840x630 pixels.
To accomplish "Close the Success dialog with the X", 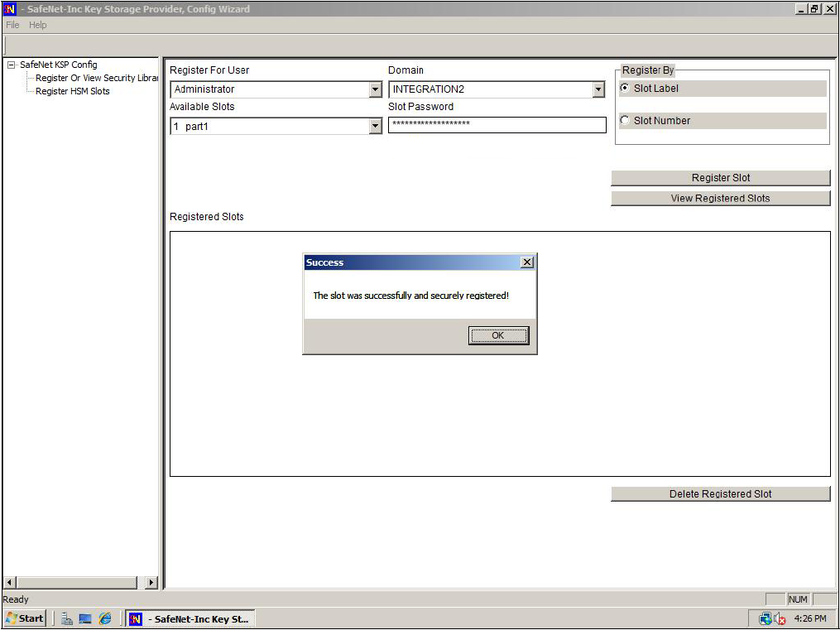I will coord(526,262).
